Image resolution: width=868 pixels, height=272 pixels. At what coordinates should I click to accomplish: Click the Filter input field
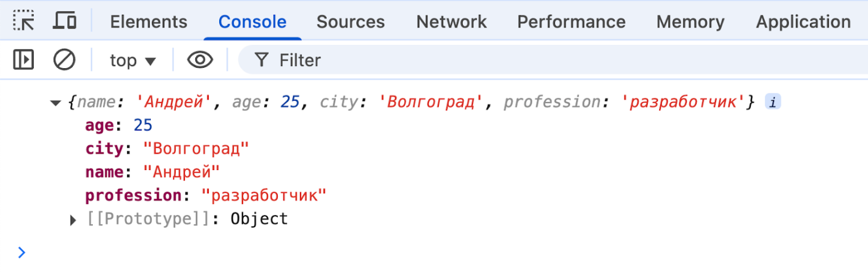(x=512, y=60)
